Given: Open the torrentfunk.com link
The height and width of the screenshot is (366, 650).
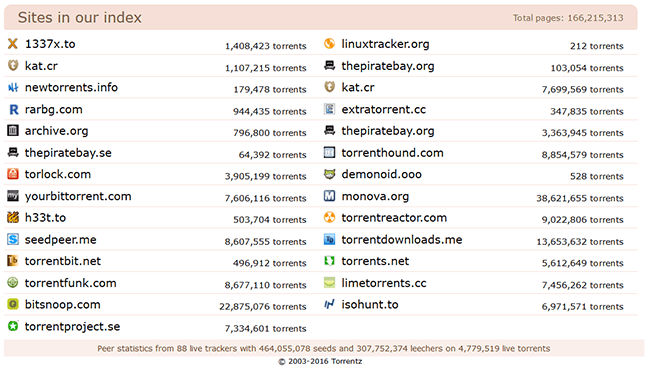Looking at the screenshot, I should [x=70, y=283].
